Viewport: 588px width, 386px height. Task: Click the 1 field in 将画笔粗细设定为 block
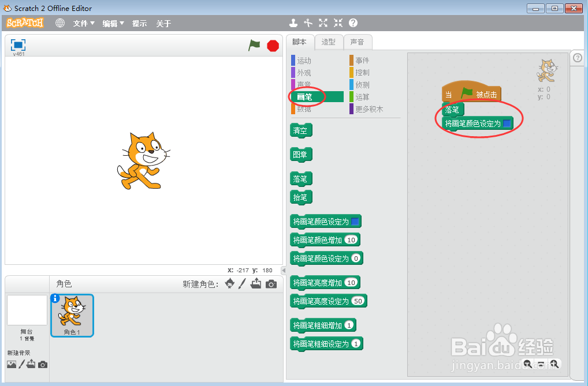[x=356, y=344]
